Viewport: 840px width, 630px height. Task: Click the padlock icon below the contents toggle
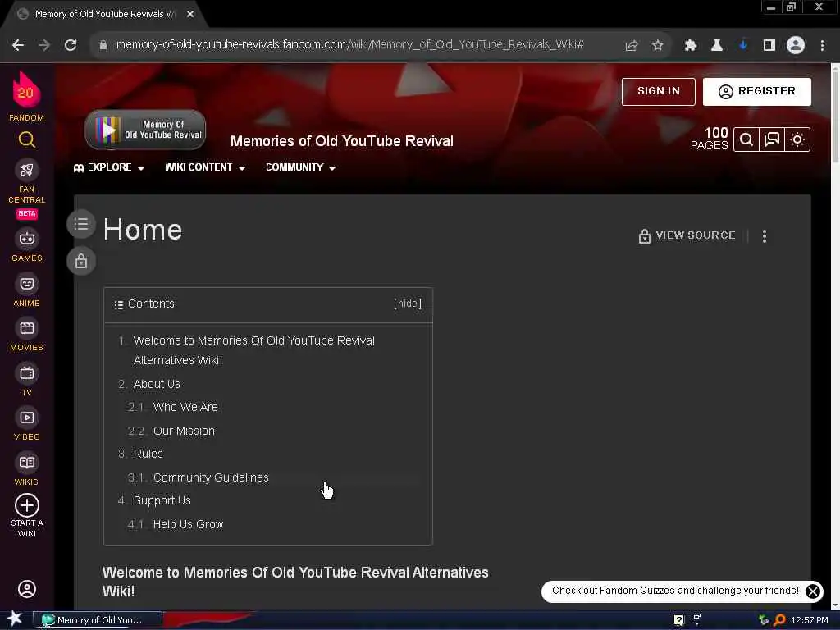pyautogui.click(x=81, y=261)
